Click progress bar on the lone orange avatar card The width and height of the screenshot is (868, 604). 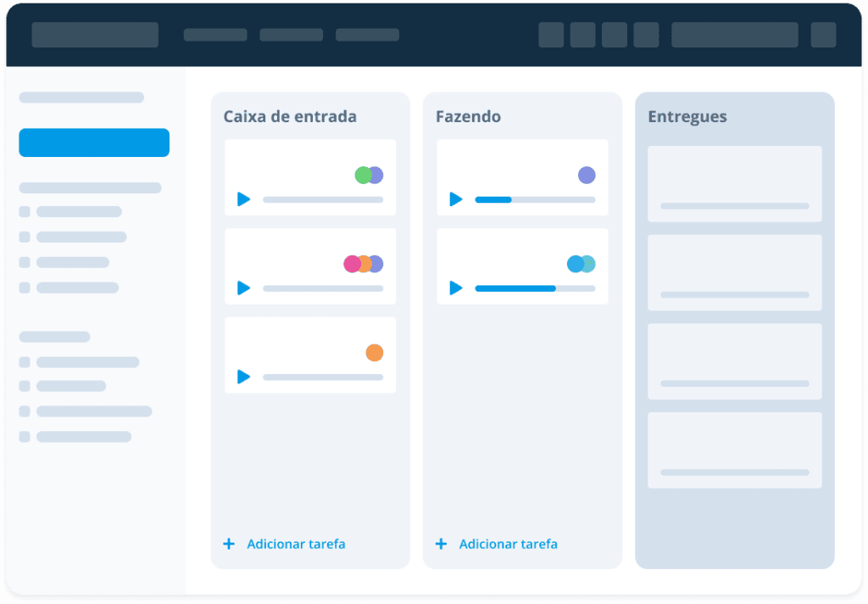click(323, 377)
